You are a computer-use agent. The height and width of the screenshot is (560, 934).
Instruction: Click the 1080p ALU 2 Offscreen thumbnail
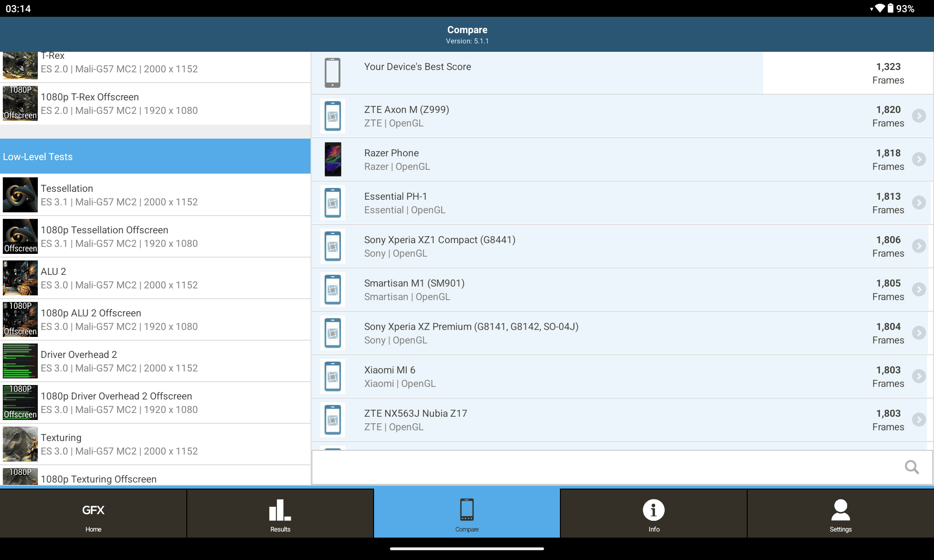point(20,320)
